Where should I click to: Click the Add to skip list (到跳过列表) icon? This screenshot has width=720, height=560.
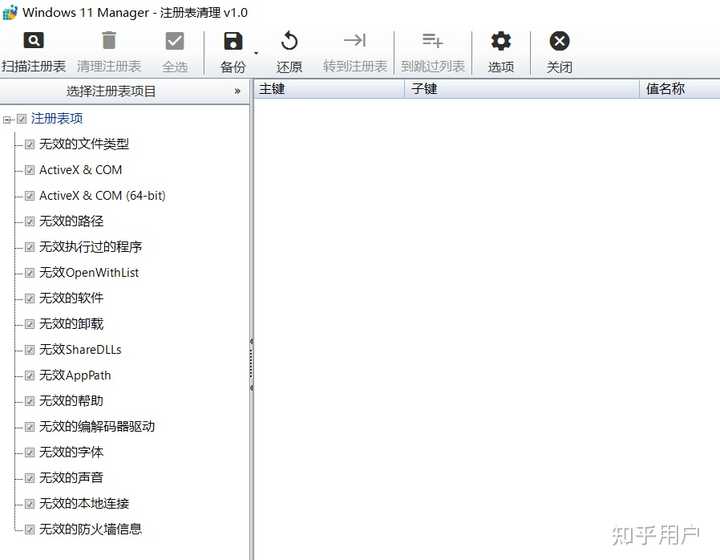433,40
